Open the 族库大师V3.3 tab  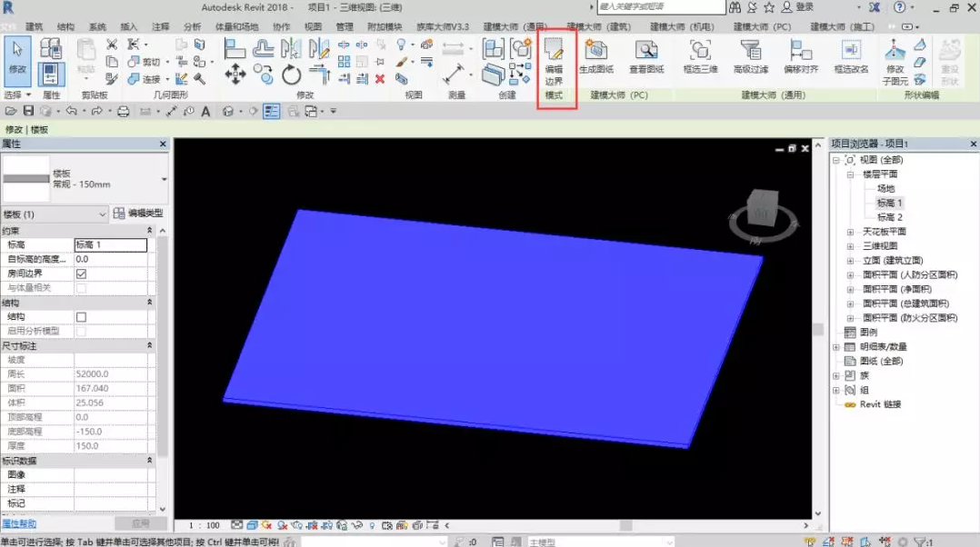[x=443, y=27]
